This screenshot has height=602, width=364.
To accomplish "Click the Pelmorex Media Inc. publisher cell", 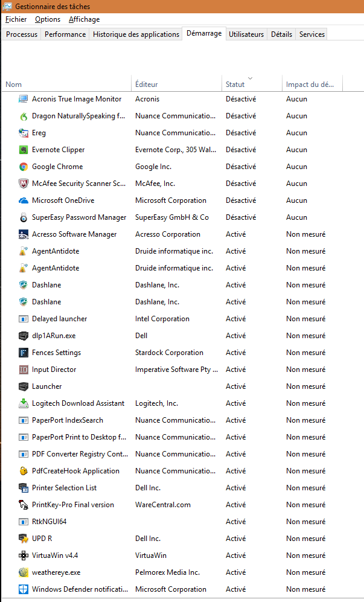I will pos(167,572).
